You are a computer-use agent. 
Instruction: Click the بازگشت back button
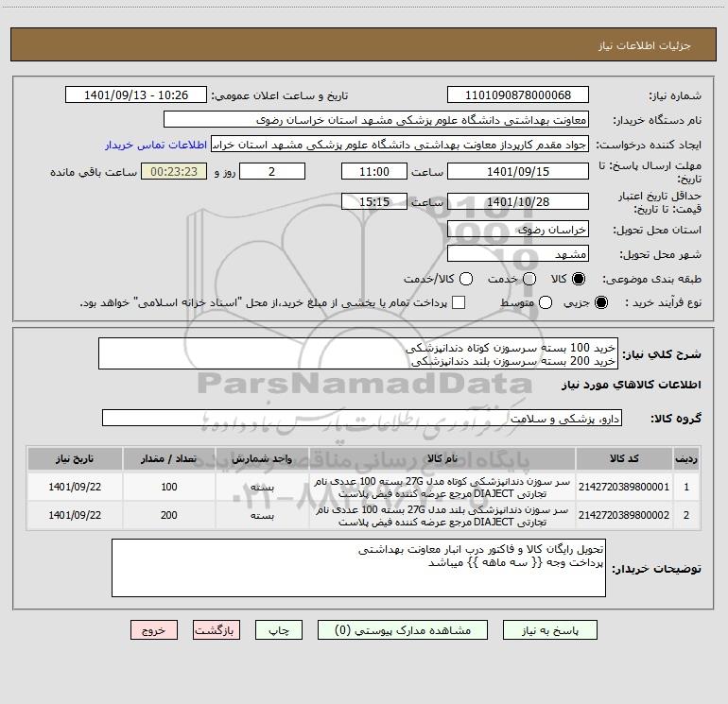pyautogui.click(x=217, y=630)
